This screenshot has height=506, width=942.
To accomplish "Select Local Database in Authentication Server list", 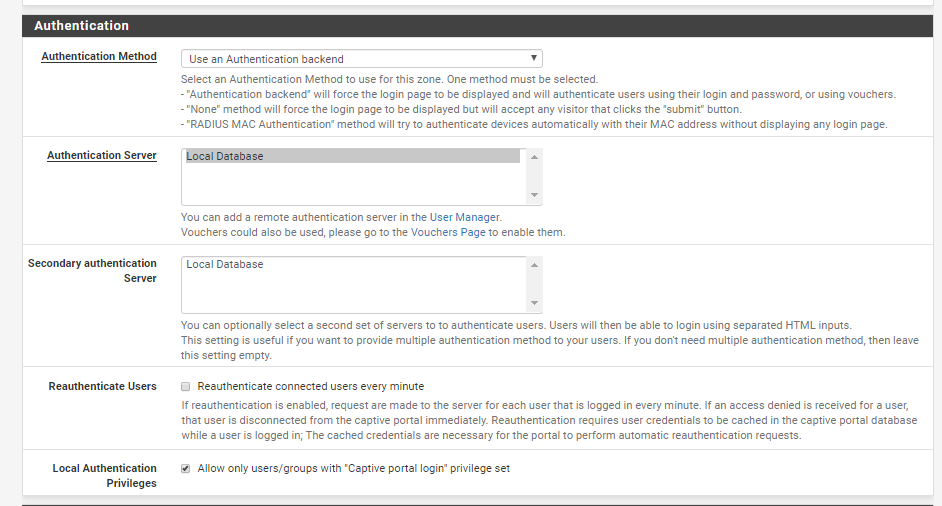I will pyautogui.click(x=353, y=156).
